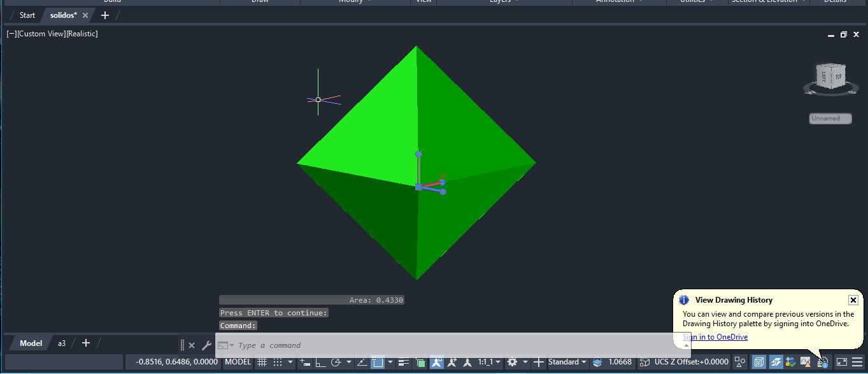
Task: Toggle dynamic input icon in status bar
Action: 305,363
